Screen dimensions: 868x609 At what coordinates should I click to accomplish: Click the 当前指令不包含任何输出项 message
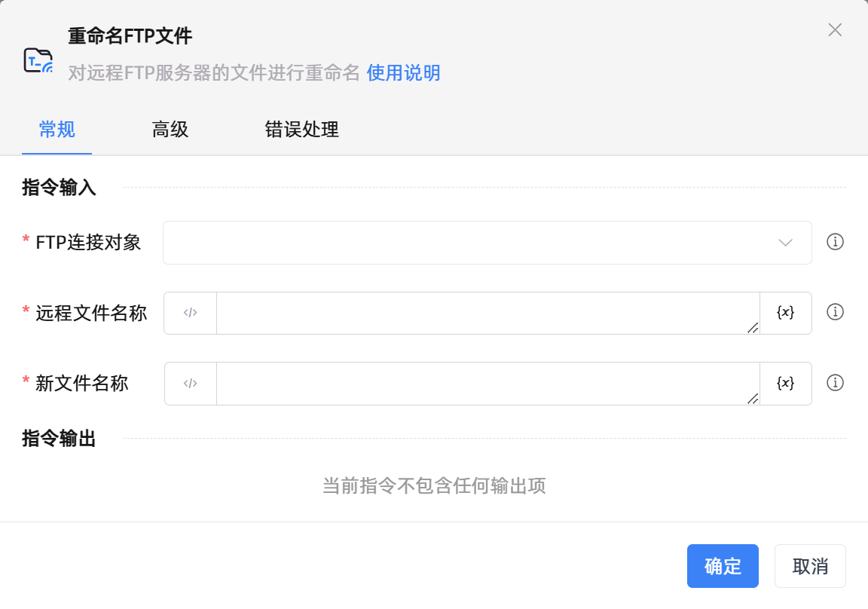tap(434, 485)
